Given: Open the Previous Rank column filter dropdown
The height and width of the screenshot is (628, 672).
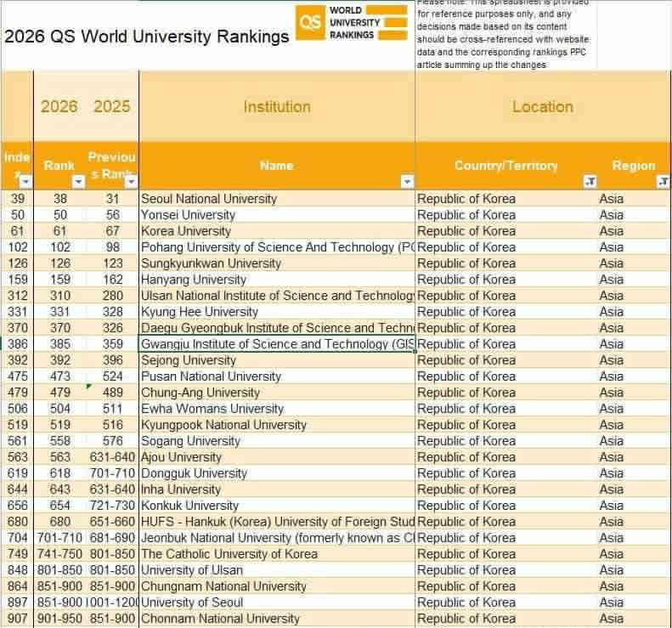Looking at the screenshot, I should 130,182.
